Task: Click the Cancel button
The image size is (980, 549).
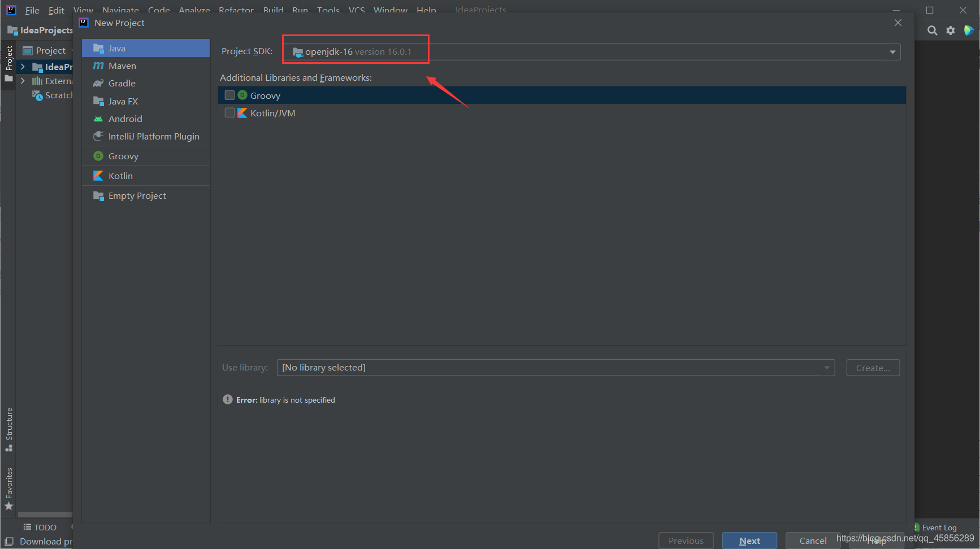Action: tap(813, 541)
